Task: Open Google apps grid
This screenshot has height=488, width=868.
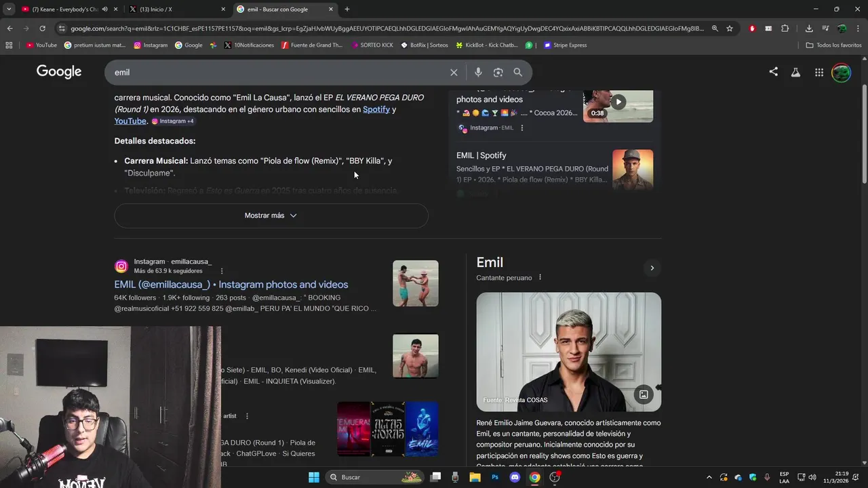Action: (x=819, y=73)
